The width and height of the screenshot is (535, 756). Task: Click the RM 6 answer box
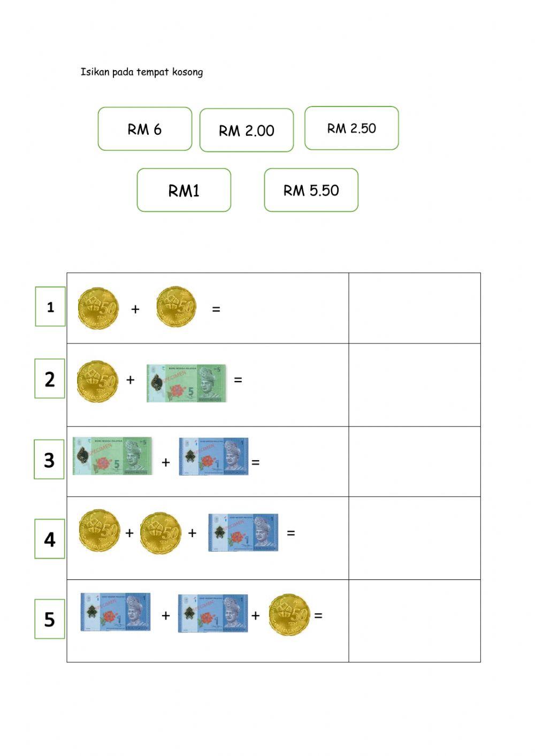[144, 129]
